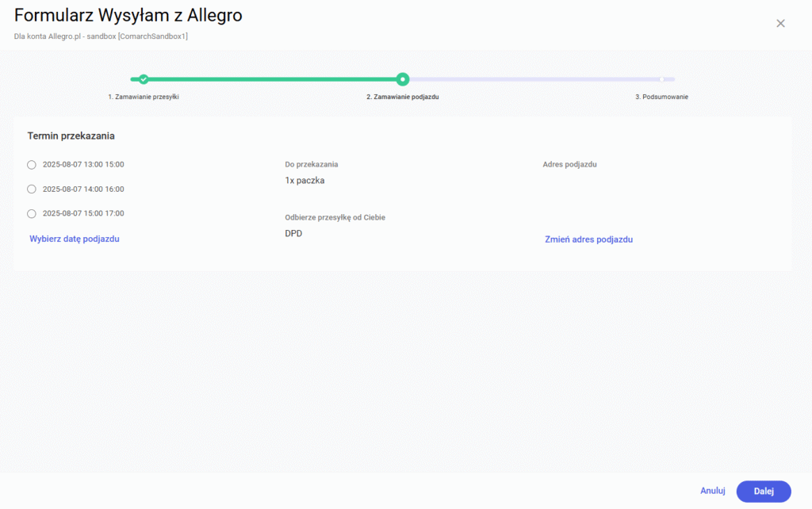This screenshot has height=509, width=812.
Task: Jump to step 3 Podsumowanie marker
Action: (x=662, y=79)
